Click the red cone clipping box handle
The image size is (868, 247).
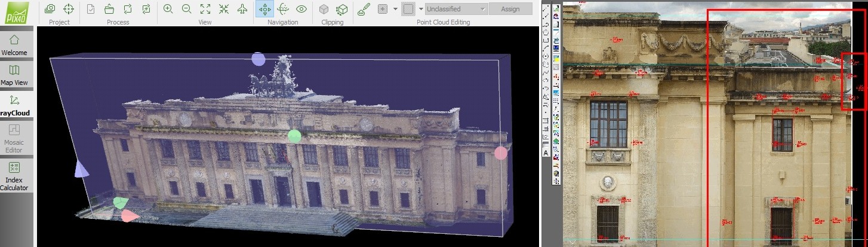(130, 216)
